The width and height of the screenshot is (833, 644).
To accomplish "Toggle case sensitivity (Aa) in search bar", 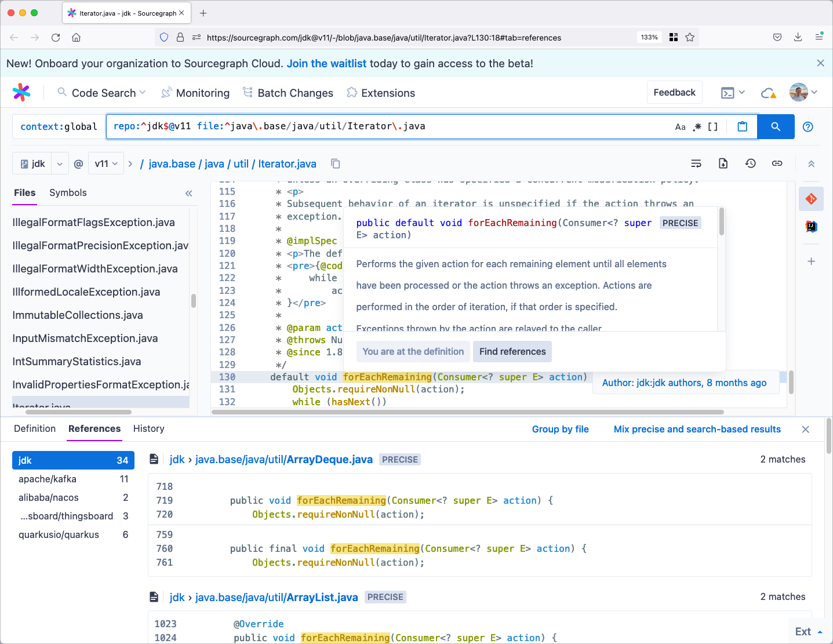I will (680, 127).
